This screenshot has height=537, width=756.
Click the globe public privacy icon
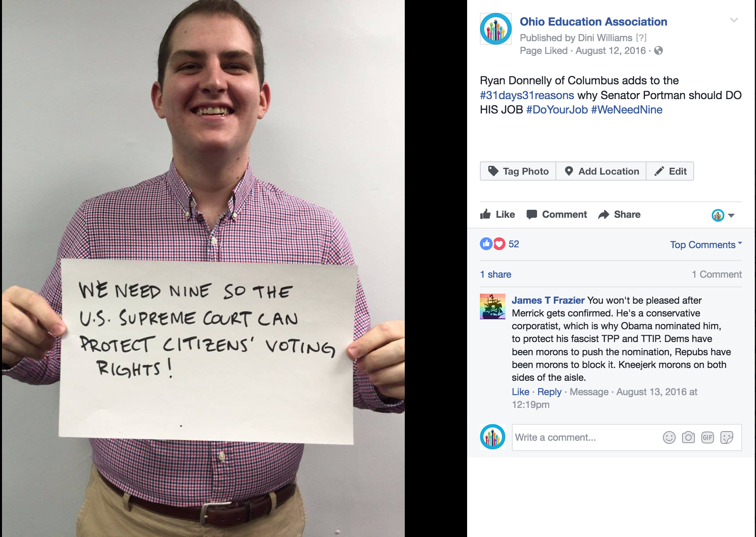(659, 51)
